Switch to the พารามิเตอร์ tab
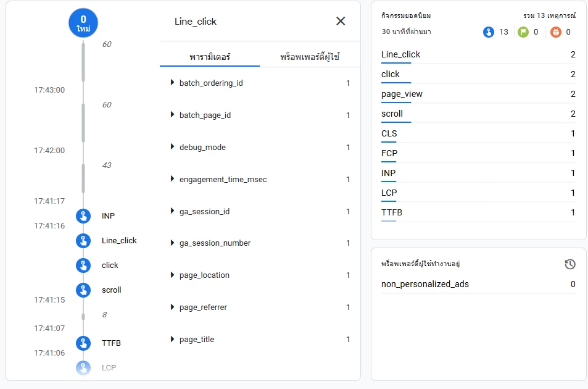Screen dimensions: 588x389 pos(210,56)
